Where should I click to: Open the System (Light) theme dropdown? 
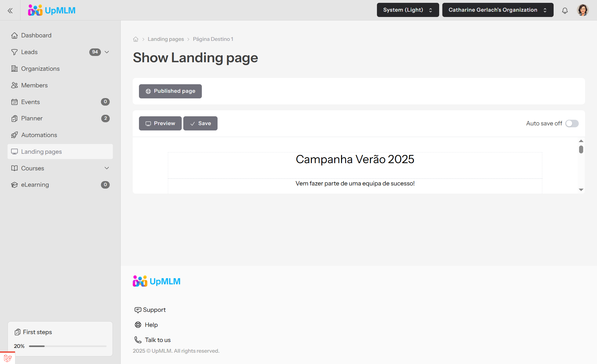[x=408, y=10]
